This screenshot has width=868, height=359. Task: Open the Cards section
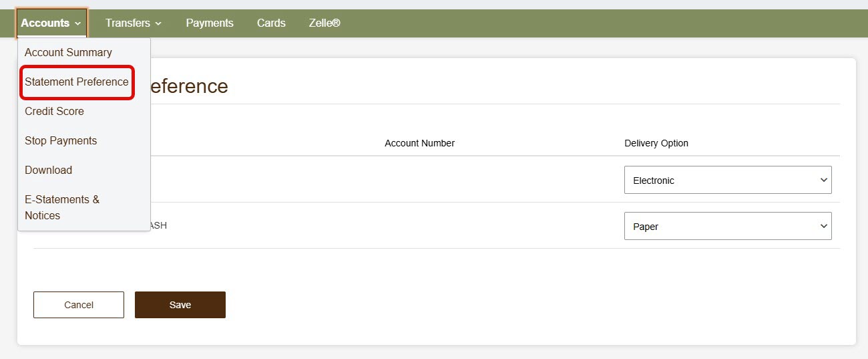pos(271,23)
